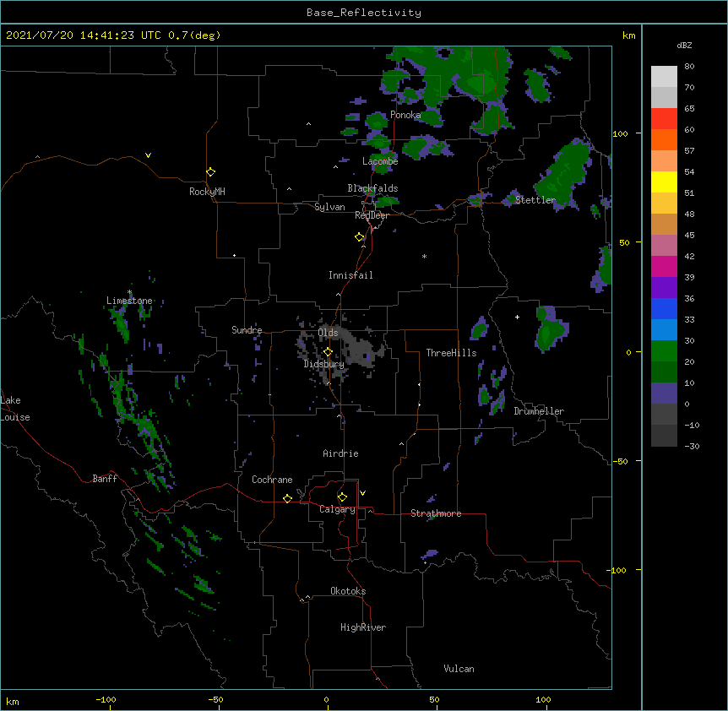This screenshot has width=728, height=711.
Task: Pick the slate 0-10 dBZ legend swatch
Action: tap(664, 393)
